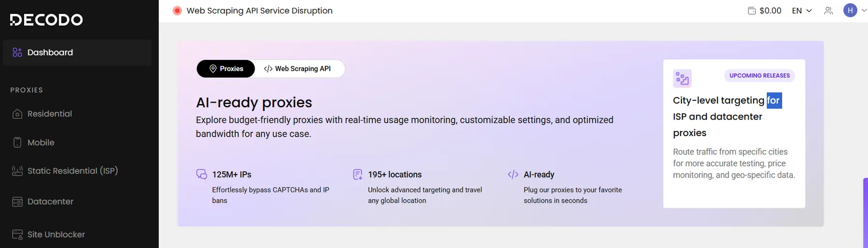Click the Residential proxies house icon
This screenshot has width=868, height=248.
[x=17, y=114]
